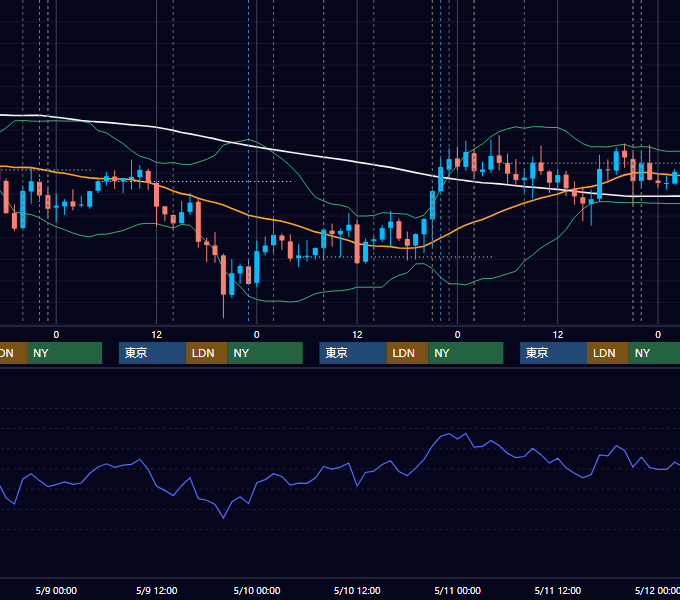Click the 5/10 12:00 date label
The width and height of the screenshot is (680, 600).
tap(357, 590)
